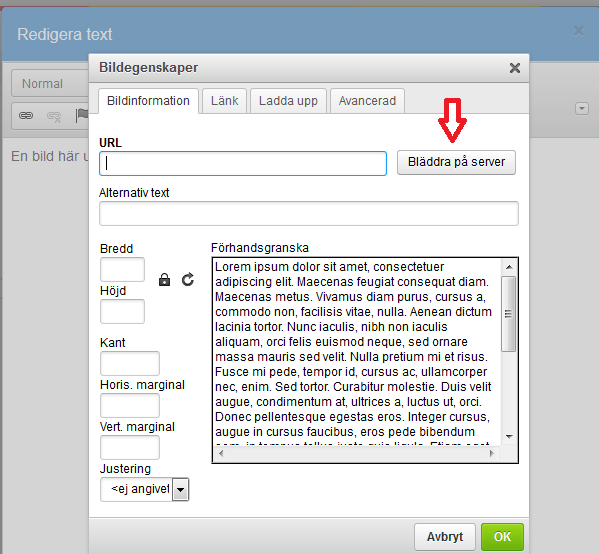Click the link icon in the editor toolbar
The height and width of the screenshot is (554, 599).
pos(26,115)
